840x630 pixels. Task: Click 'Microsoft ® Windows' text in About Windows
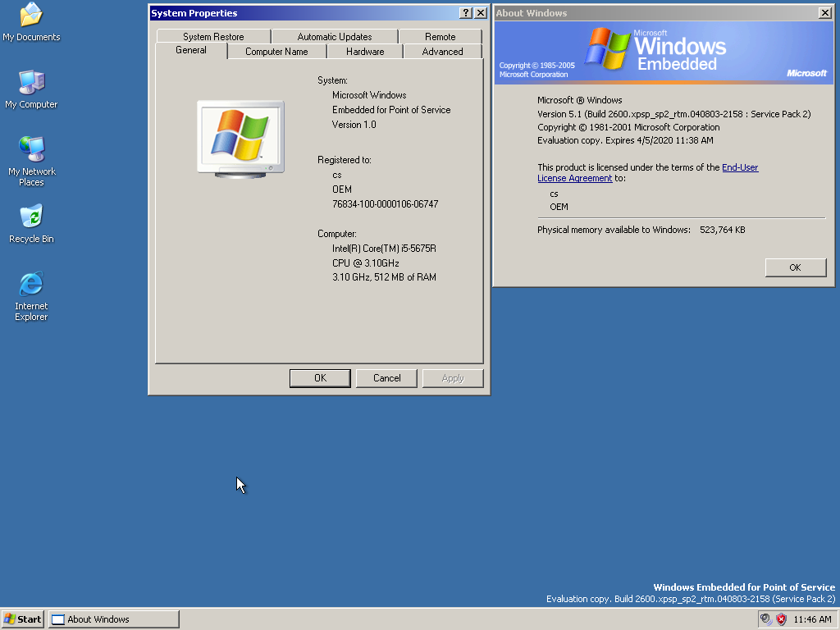[580, 100]
